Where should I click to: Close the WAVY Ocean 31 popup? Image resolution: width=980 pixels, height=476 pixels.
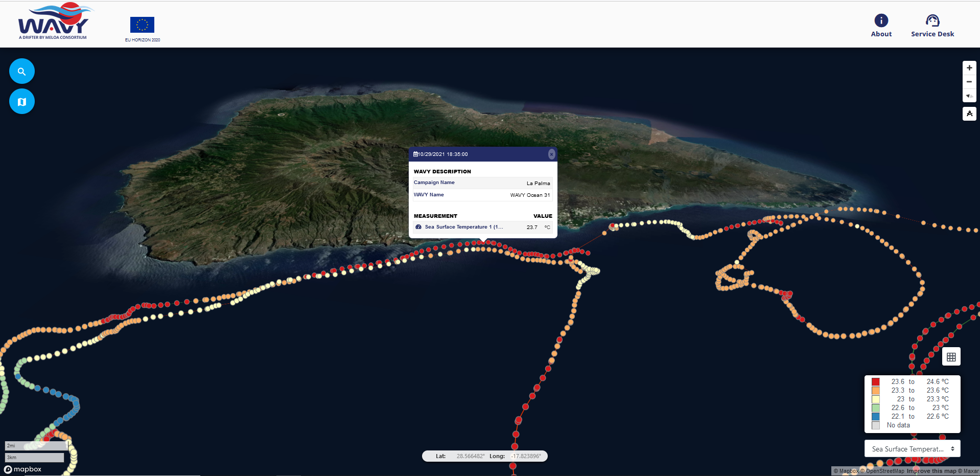551,154
